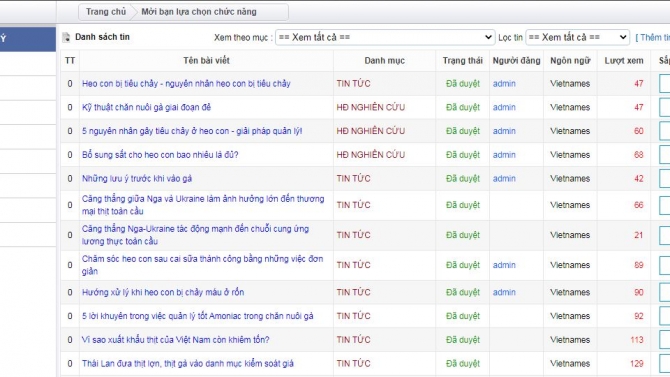Image resolution: width=670 pixels, height=377 pixels.
Task: Go to Trang chủ breadcrumb
Action: click(x=106, y=12)
